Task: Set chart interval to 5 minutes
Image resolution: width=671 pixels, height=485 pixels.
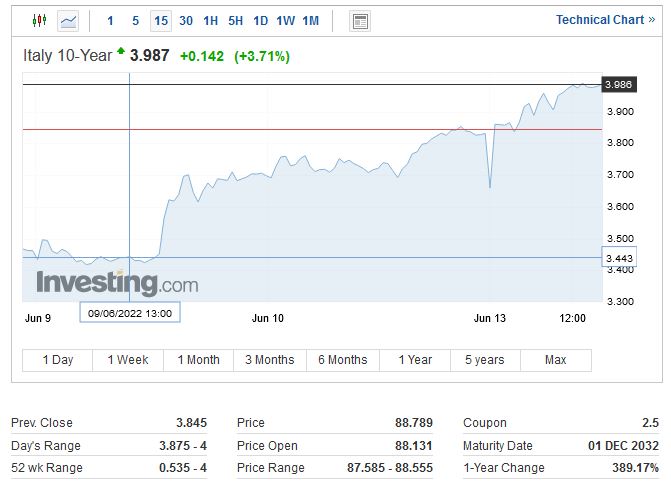Action: [135, 20]
